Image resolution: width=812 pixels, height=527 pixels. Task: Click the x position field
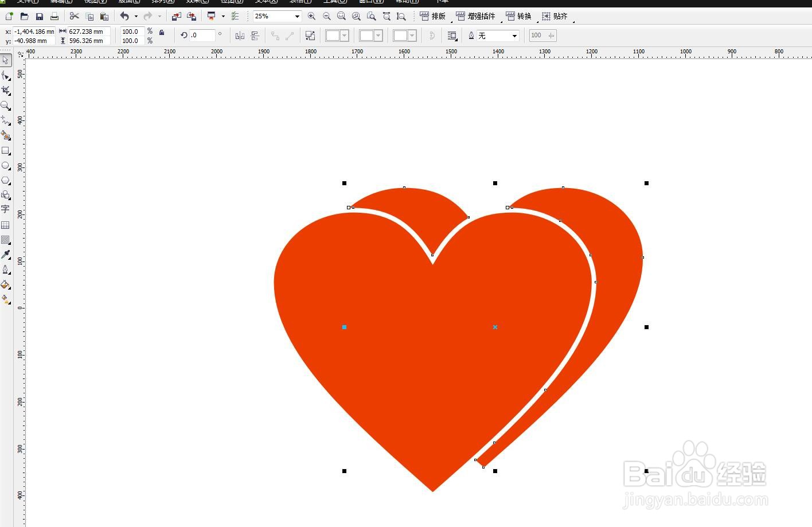tap(34, 32)
